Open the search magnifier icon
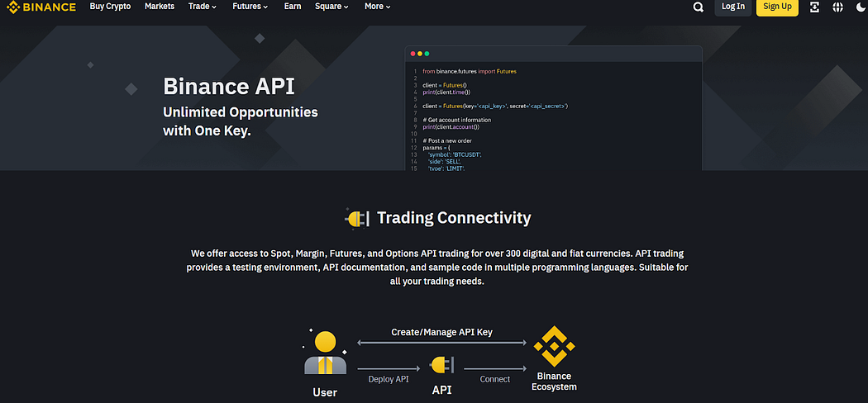 tap(699, 7)
